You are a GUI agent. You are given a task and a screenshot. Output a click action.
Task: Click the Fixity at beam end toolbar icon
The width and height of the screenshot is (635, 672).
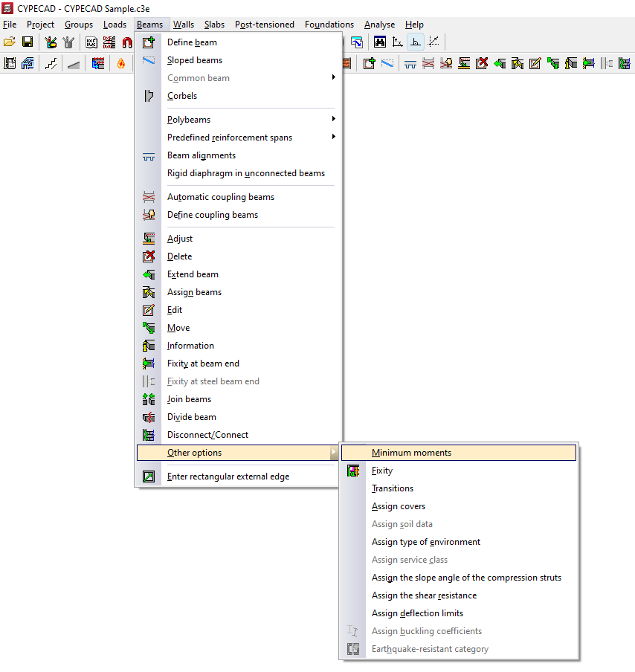pyautogui.click(x=589, y=64)
